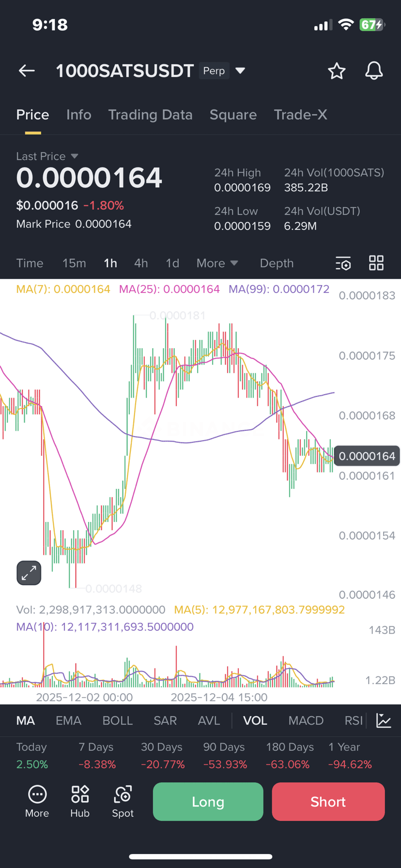Tap the Short button
Viewport: 401px width, 868px height.
click(328, 802)
